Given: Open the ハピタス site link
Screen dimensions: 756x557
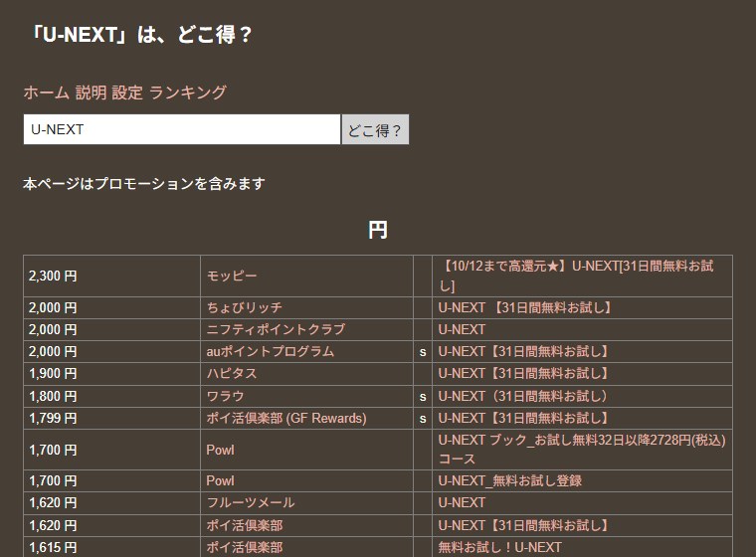Looking at the screenshot, I should coord(232,373).
